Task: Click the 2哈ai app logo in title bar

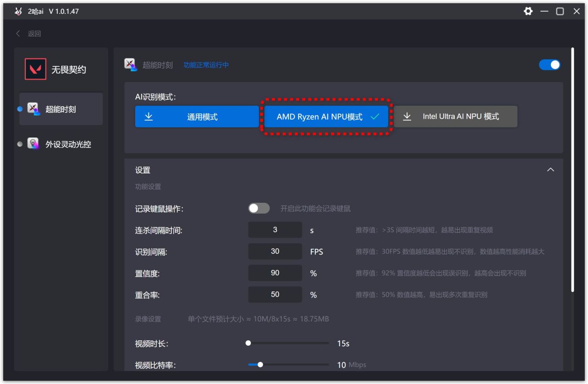Action: click(x=18, y=11)
